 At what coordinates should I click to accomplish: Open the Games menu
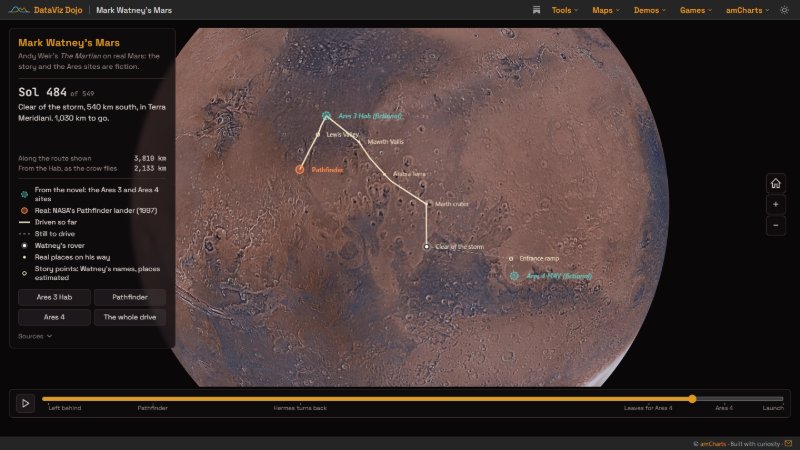coord(695,10)
